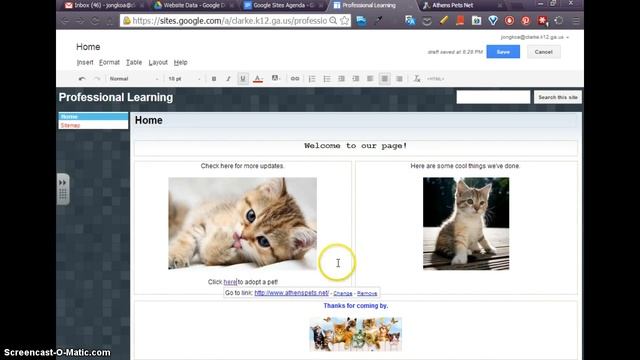The width and height of the screenshot is (640, 360).
Task: Change the link in the link popup
Action: 343,293
